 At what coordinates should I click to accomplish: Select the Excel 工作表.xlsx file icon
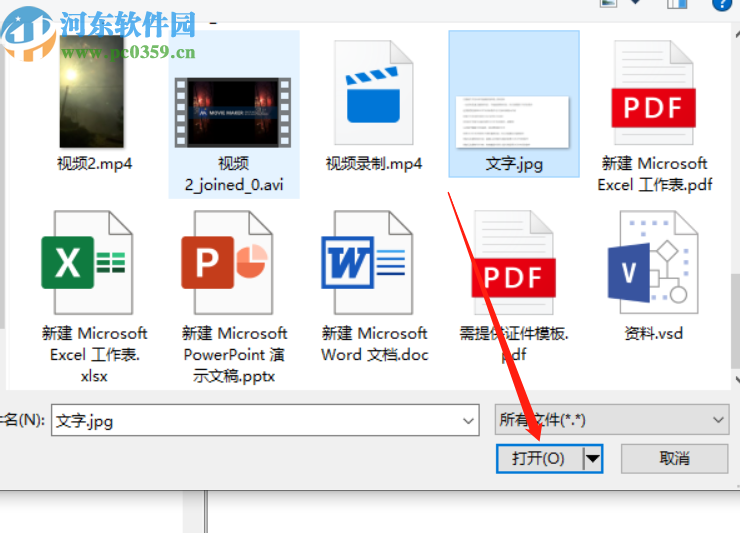pyautogui.click(x=88, y=262)
